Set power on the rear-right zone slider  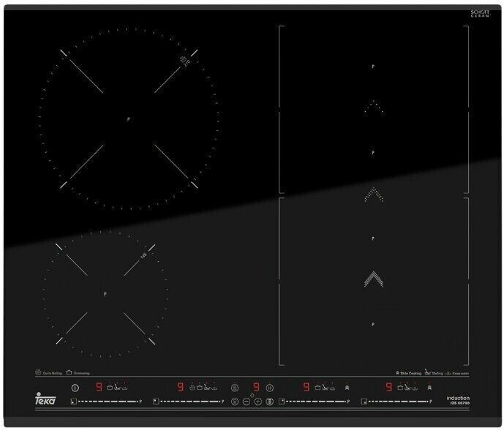316,401
